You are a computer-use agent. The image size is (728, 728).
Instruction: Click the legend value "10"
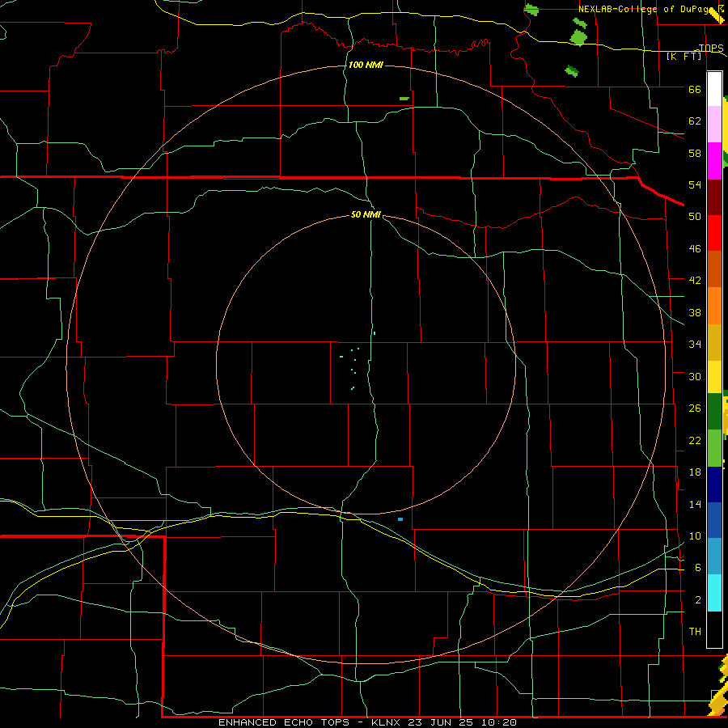[x=695, y=535]
